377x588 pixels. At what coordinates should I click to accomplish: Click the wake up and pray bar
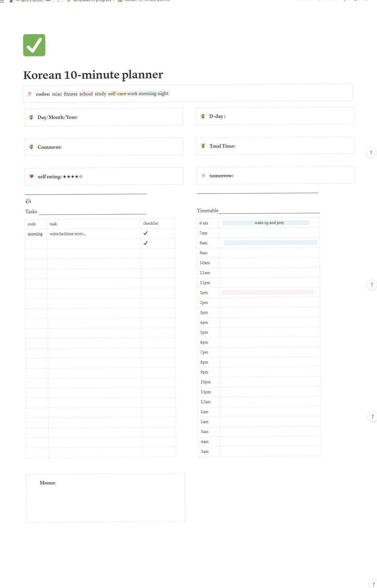click(266, 222)
